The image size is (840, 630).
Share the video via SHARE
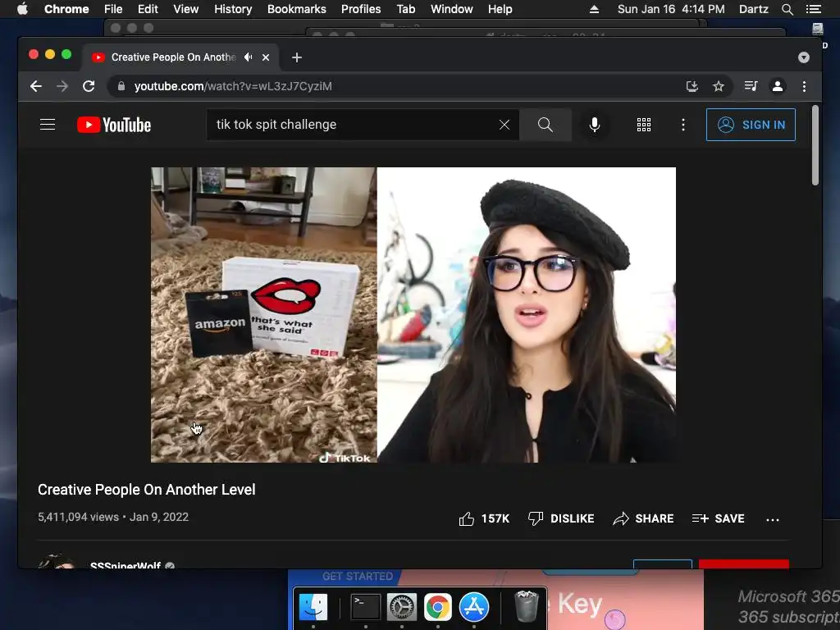coord(643,518)
